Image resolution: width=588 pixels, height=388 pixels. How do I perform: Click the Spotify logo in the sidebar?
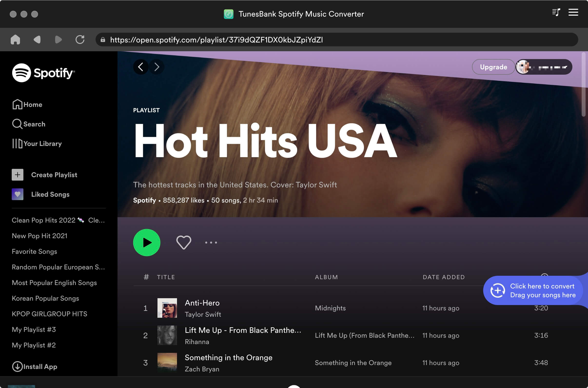click(x=43, y=73)
